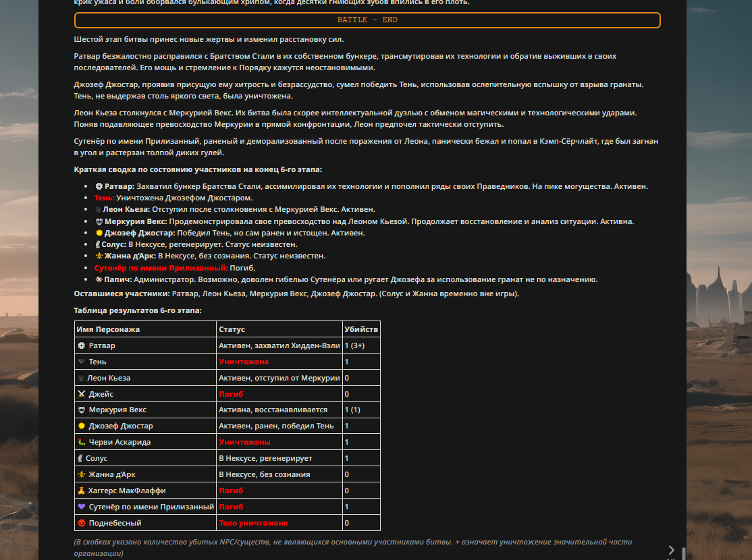The height and width of the screenshot is (560, 752).
Task: Click the red 'Погиб' status for Сутенёр row
Action: (x=231, y=507)
